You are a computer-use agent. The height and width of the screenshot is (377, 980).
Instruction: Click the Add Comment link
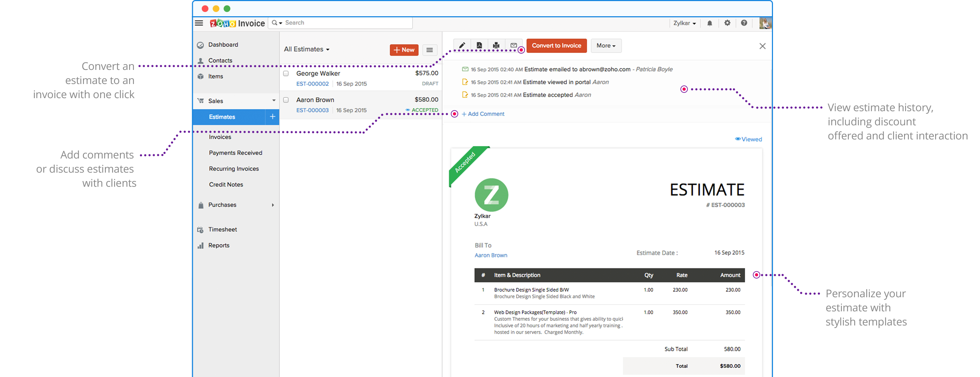click(x=483, y=114)
